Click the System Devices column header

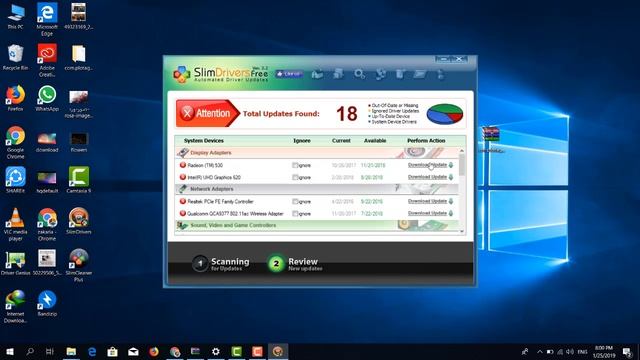click(x=204, y=140)
